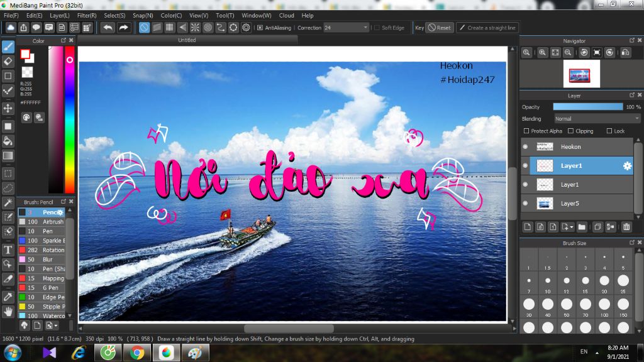Add a layer folder
Viewport: 644px width, 362px height.
coord(582,226)
